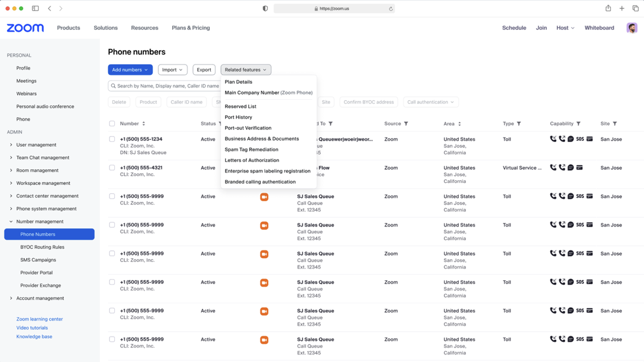The width and height of the screenshot is (644, 362).
Task: Click Confirm BYOC address button
Action: 369,102
